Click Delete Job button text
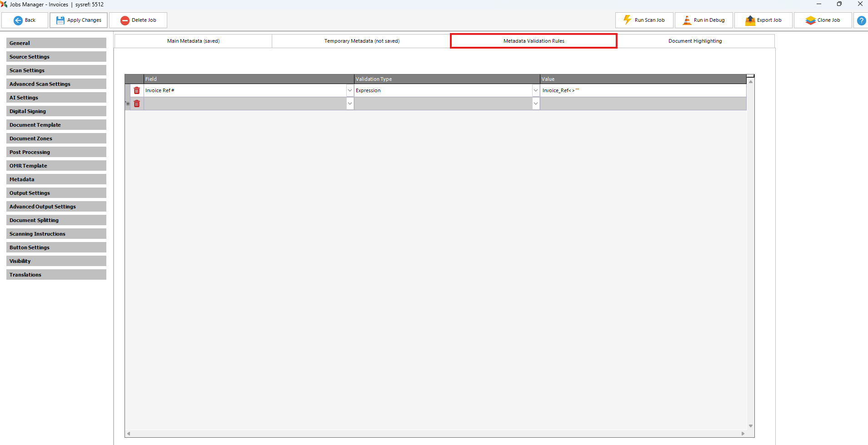Image resolution: width=868 pixels, height=445 pixels. 144,20
